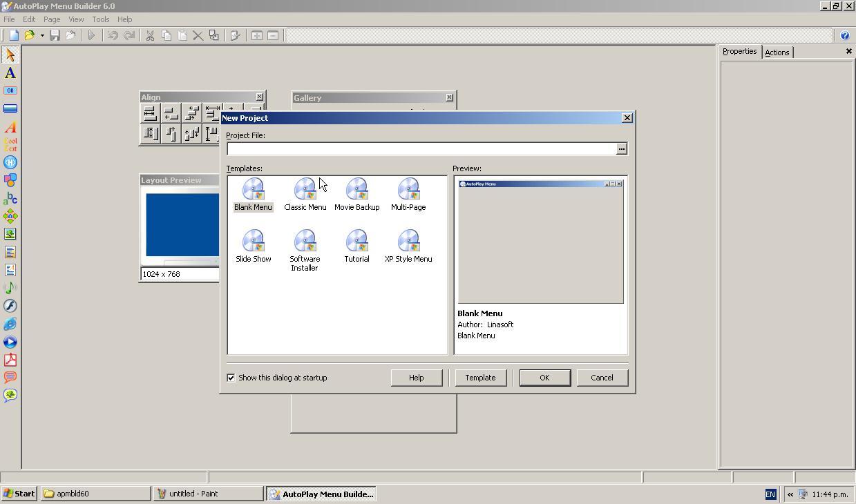Viewport: 856px width, 504px height.
Task: Open the Tools menu
Action: click(x=100, y=19)
